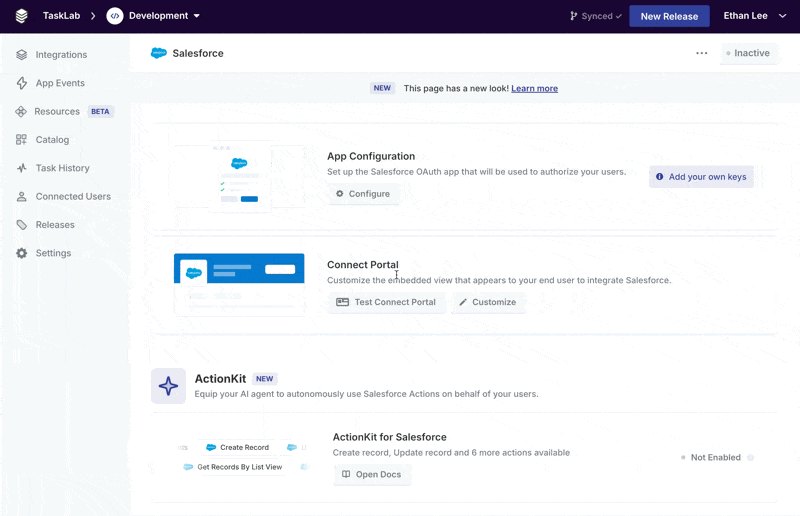Click the Releases tag icon
The image size is (800, 516).
(21, 225)
